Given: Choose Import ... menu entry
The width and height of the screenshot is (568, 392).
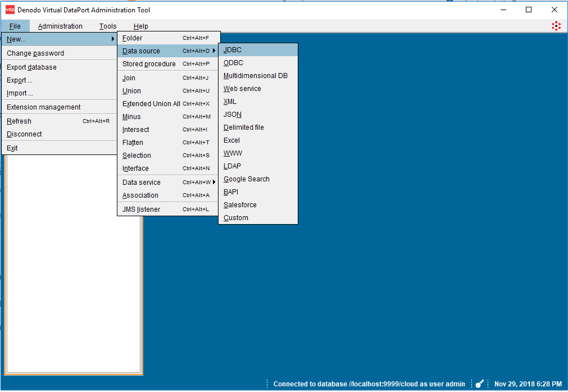Looking at the screenshot, I should [59, 93].
